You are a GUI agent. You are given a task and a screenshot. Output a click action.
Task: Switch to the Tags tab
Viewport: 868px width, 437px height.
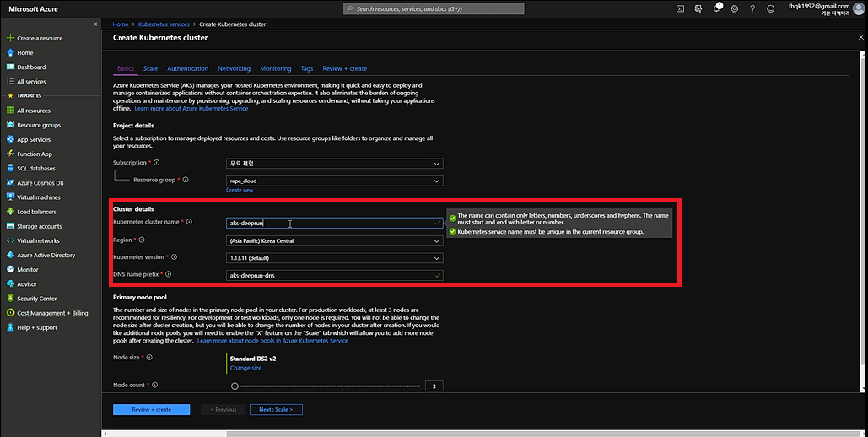click(x=307, y=68)
